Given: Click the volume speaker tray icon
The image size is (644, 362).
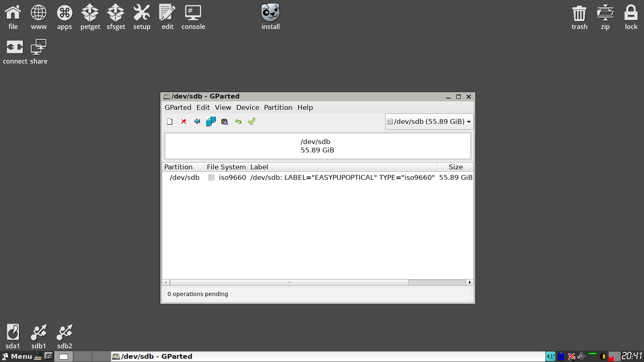Looking at the screenshot, I should pyautogui.click(x=582, y=356).
